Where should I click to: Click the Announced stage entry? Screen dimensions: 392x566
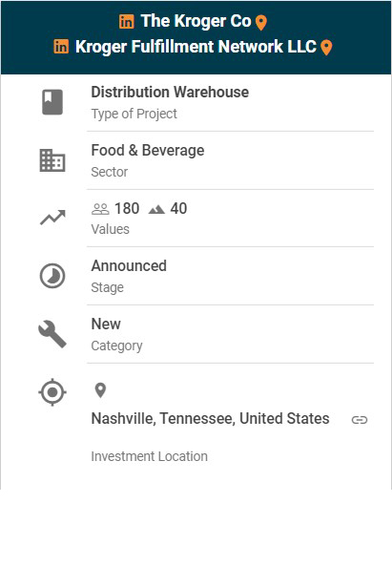pos(129,266)
